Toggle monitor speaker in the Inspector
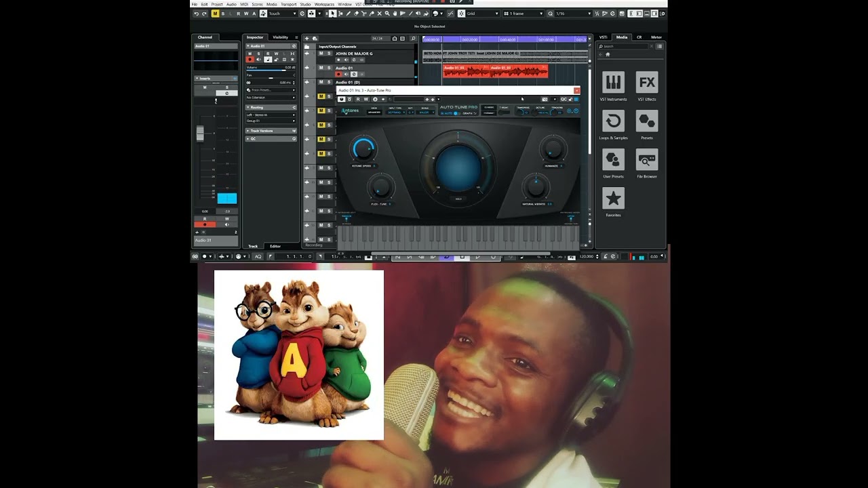The height and width of the screenshot is (488, 868). pos(258,59)
